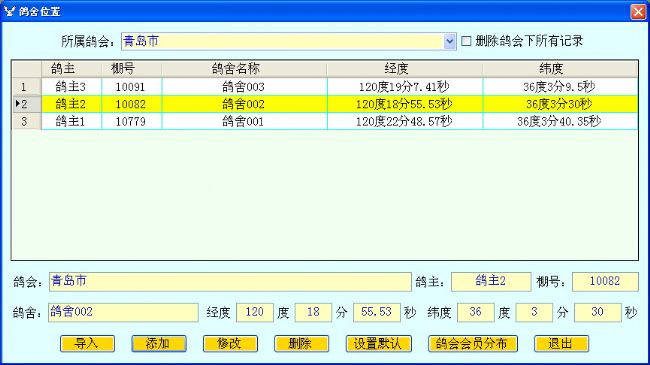Image resolution: width=650 pixels, height=365 pixels.
Task: Click 棚号 cell 10091
Action: (131, 87)
